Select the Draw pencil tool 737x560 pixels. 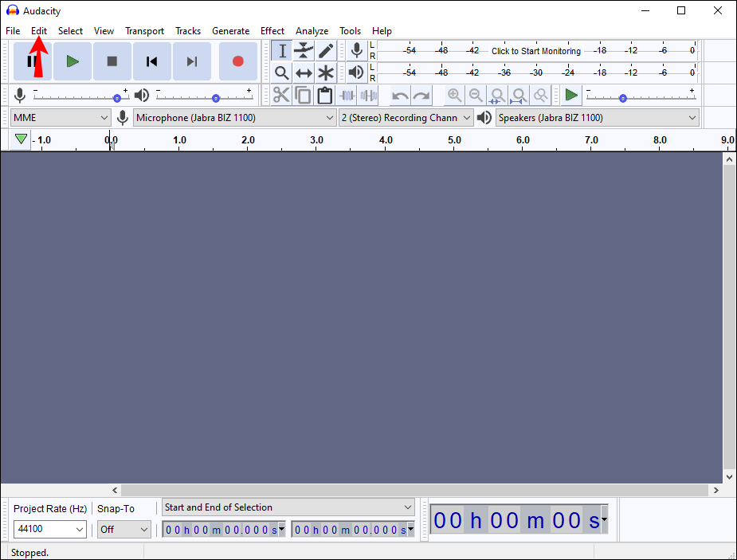pos(326,51)
